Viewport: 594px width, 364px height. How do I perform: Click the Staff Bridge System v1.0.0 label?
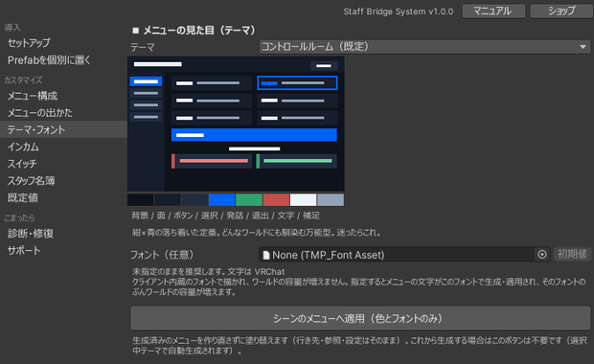click(399, 11)
